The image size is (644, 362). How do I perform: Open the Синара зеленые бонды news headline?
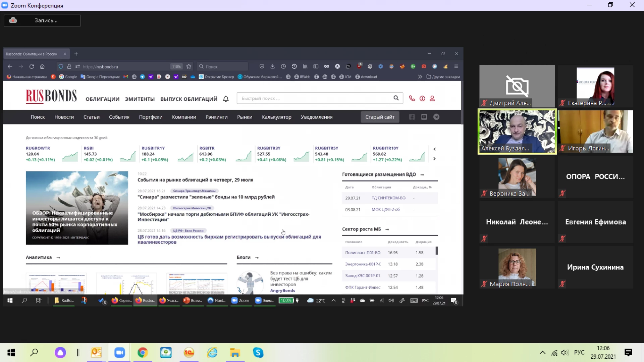[x=206, y=197]
